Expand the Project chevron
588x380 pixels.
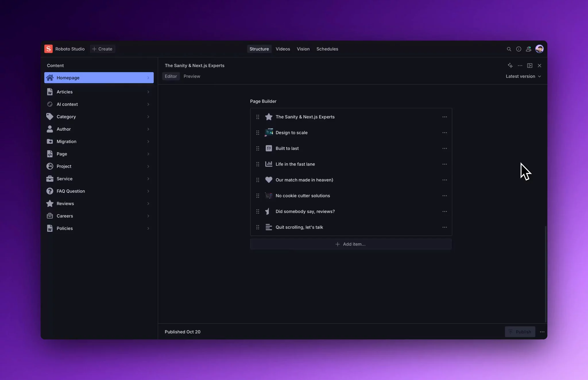[x=148, y=166]
